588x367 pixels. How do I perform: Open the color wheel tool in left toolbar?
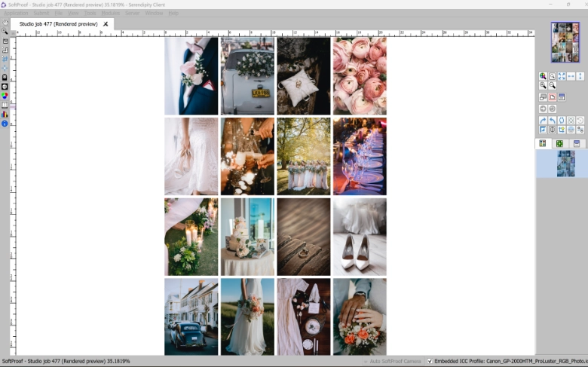tap(5, 96)
